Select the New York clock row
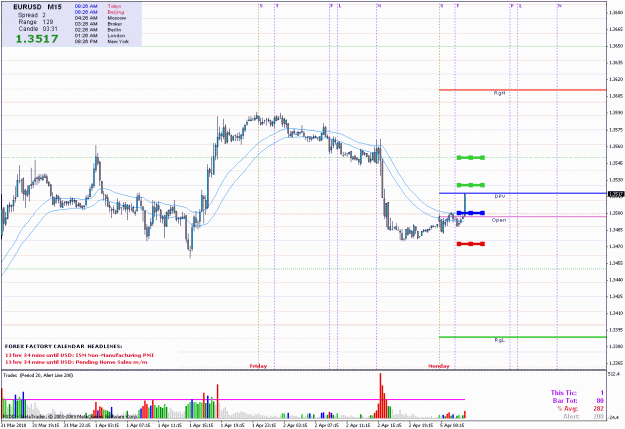This screenshot has height=429, width=625. click(102, 41)
